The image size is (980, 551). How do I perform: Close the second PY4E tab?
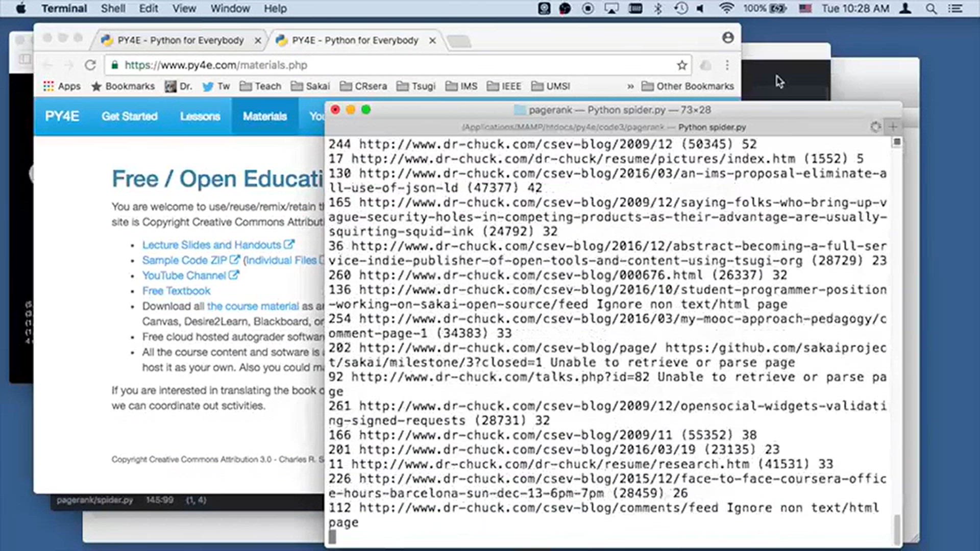click(432, 40)
